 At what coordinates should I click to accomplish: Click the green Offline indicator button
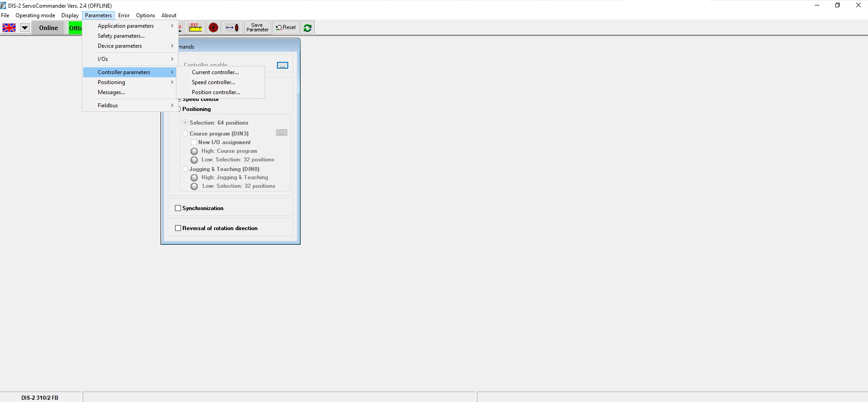[75, 28]
